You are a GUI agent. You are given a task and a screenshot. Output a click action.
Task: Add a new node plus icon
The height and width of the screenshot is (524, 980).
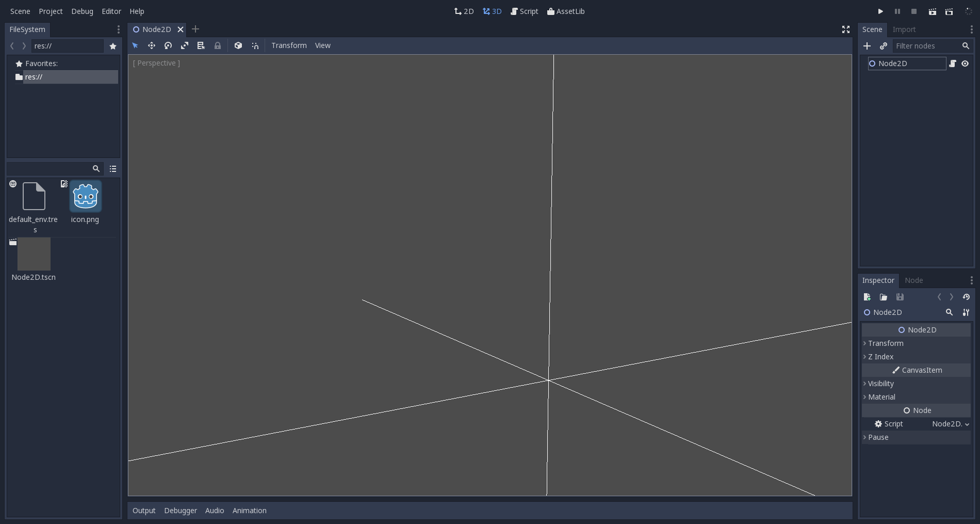(867, 46)
